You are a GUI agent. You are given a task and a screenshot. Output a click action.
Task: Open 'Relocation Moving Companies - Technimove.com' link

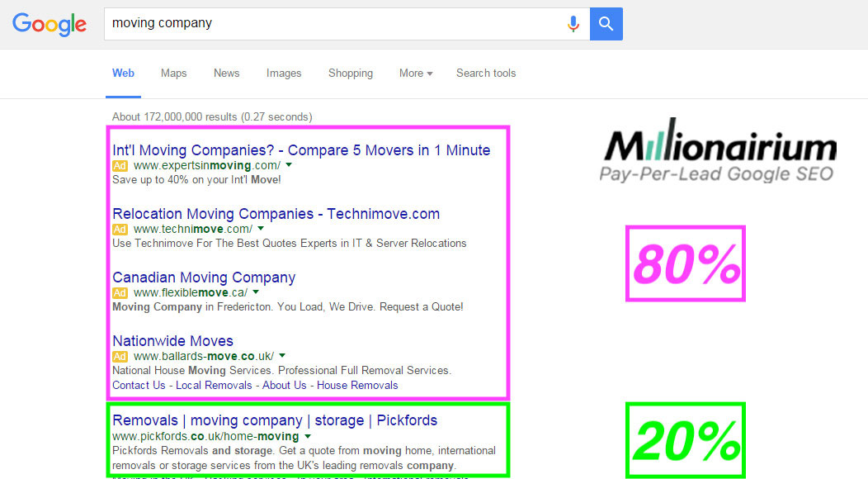(x=276, y=214)
